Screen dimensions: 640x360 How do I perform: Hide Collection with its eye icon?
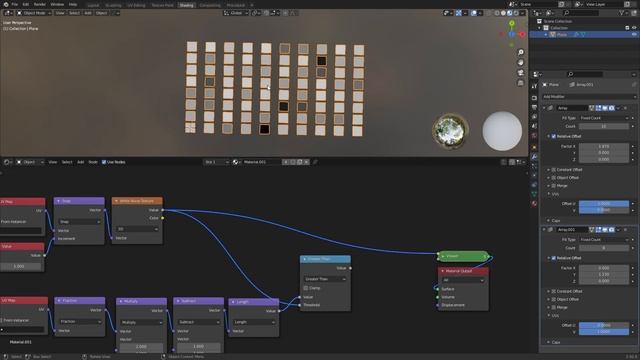[634, 28]
